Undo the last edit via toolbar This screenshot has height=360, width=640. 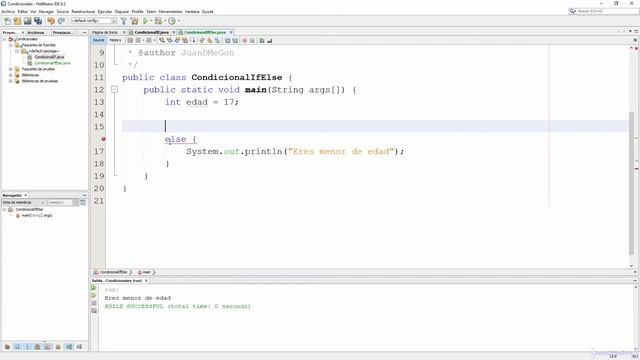pos(51,21)
